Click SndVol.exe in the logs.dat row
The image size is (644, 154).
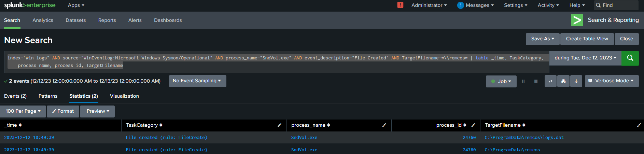click(304, 138)
